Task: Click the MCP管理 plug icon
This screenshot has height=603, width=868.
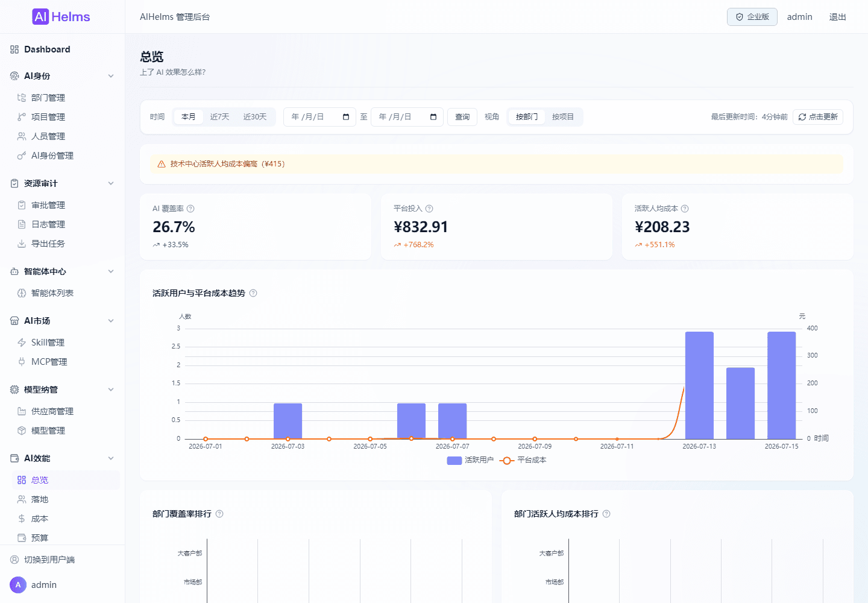Action: [x=22, y=362]
